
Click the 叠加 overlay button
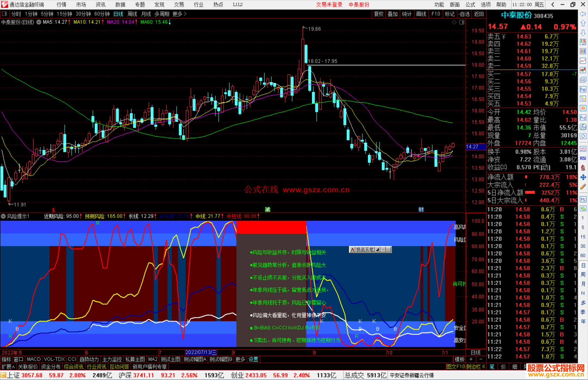[x=393, y=14]
